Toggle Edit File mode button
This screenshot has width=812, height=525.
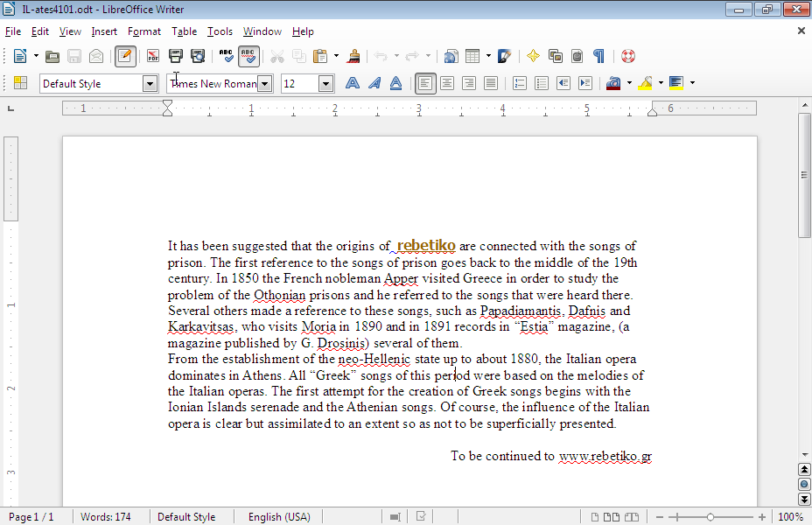(x=125, y=56)
